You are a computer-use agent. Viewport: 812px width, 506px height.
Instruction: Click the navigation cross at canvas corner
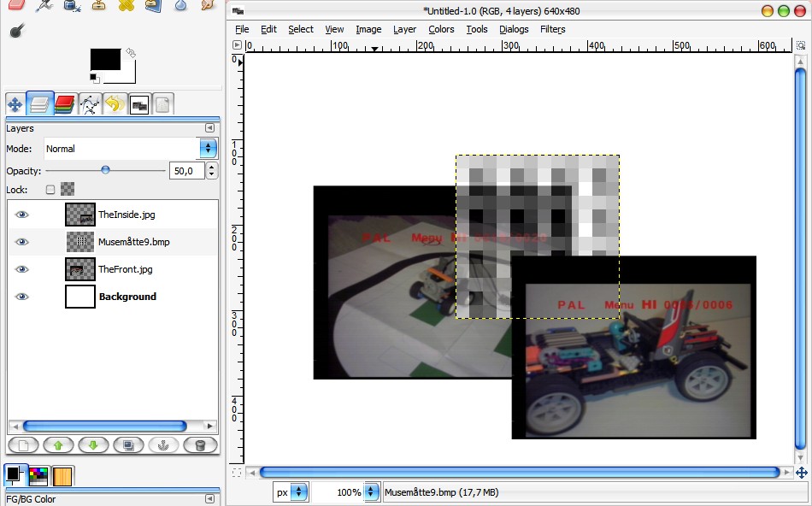(x=801, y=473)
